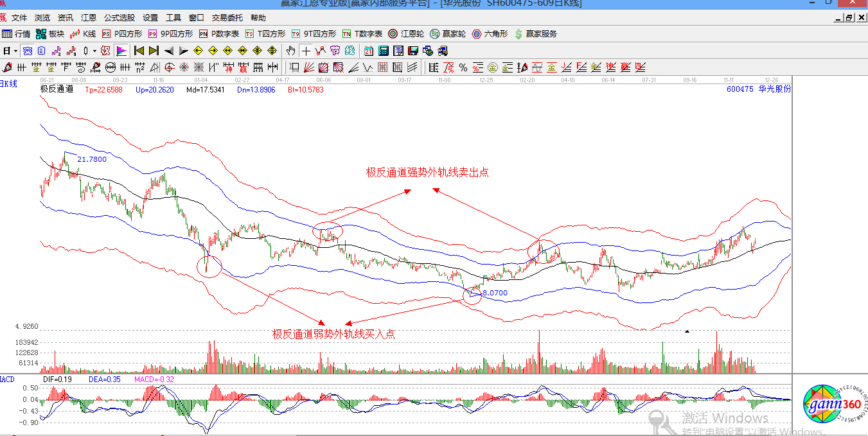Click the 行情 quotes button
868x436 pixels.
16,34
